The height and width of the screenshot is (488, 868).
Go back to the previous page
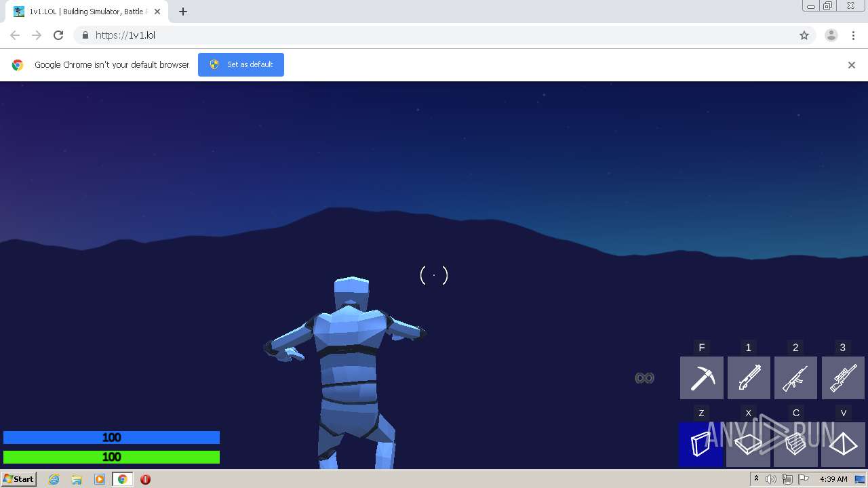(x=15, y=35)
